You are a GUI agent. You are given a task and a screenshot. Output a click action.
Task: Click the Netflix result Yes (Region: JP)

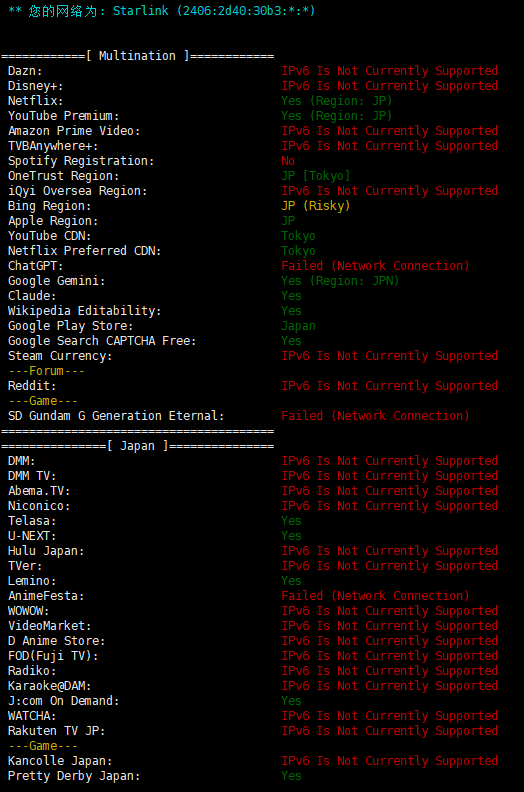pos(337,101)
